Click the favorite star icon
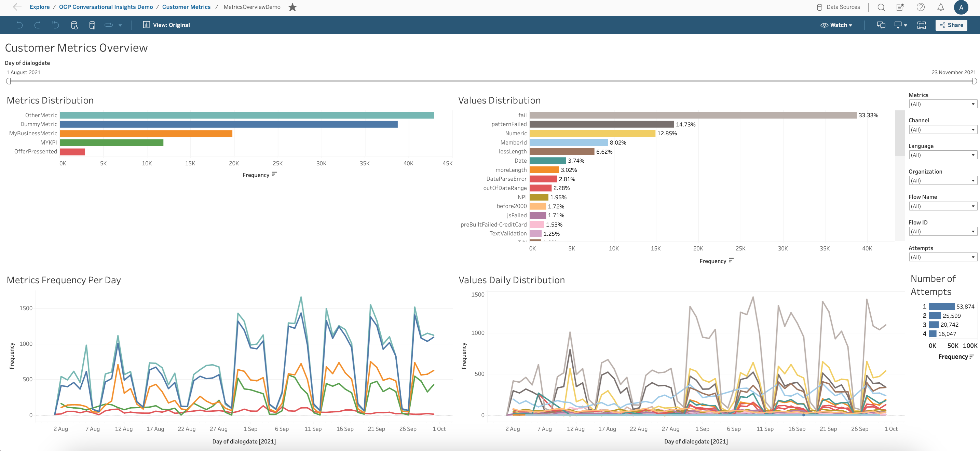 292,7
